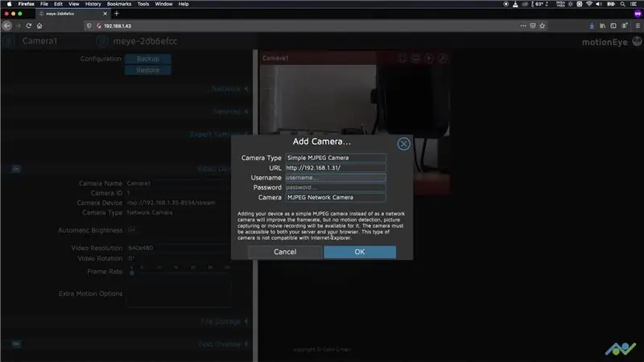644x362 pixels.
Task: Open Spotlight search icon
Action: 622,4
